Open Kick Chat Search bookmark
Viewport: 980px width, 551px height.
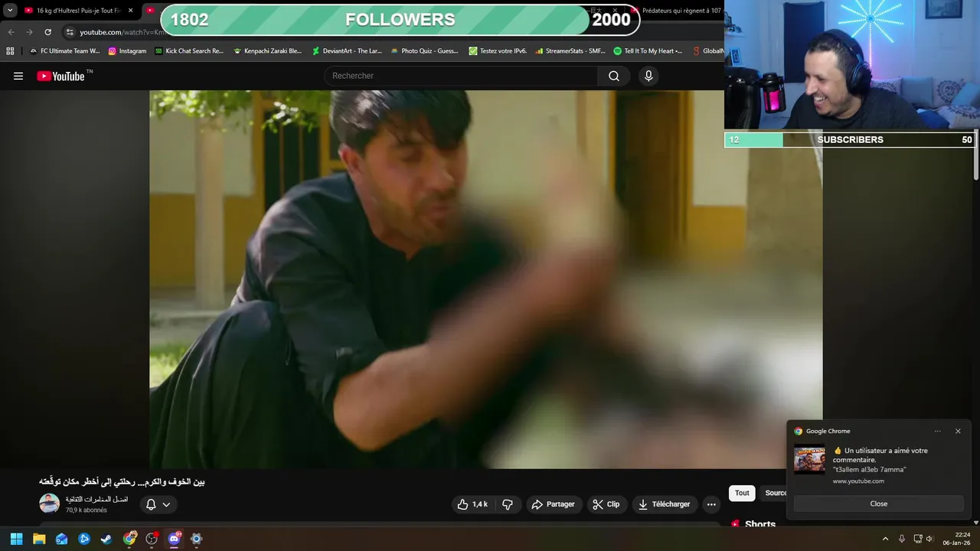pos(189,51)
